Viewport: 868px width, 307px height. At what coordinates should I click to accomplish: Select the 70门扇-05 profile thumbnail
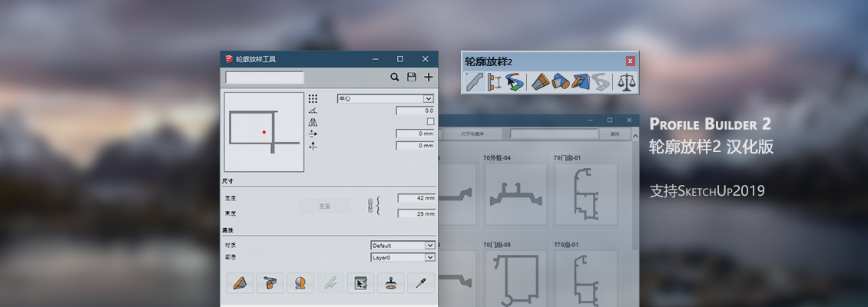coord(515,279)
